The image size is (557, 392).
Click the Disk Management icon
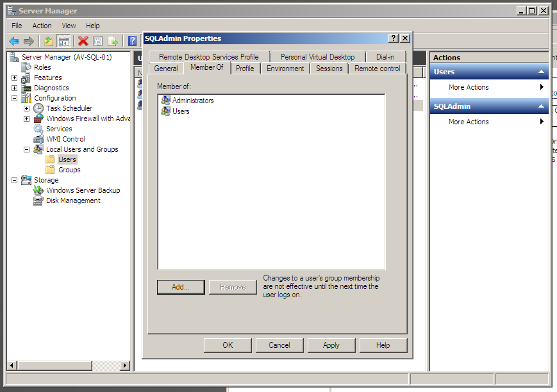click(38, 200)
